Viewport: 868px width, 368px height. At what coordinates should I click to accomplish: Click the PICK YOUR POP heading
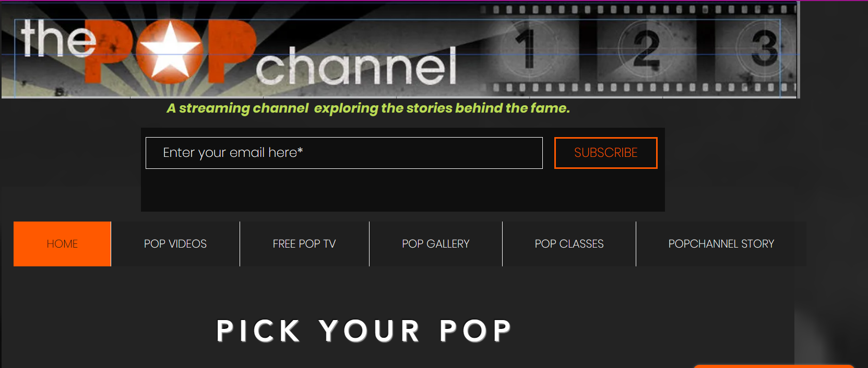[364, 331]
